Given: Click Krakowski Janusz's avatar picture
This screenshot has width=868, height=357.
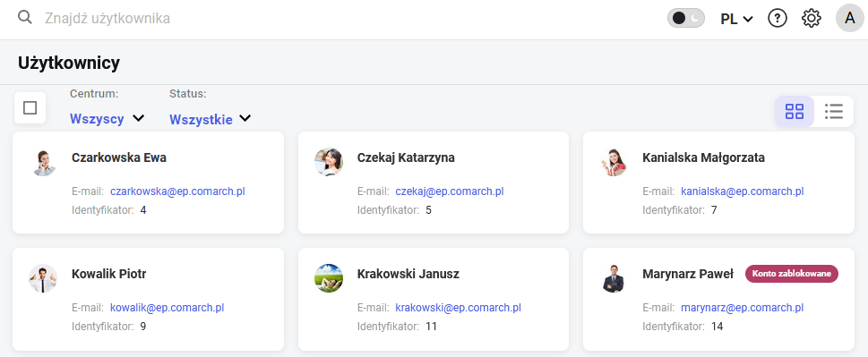Looking at the screenshot, I should (x=328, y=278).
